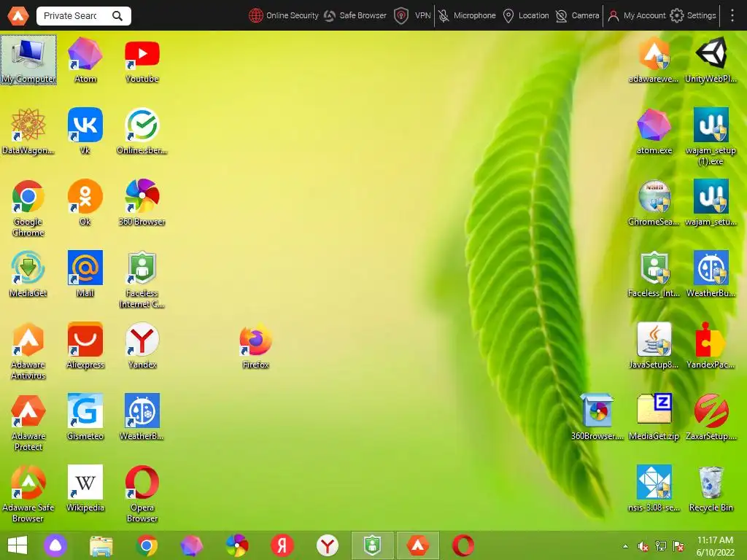Screen dimensions: 747x560
Task: Select the MediaGet.zip archive
Action: click(x=654, y=416)
